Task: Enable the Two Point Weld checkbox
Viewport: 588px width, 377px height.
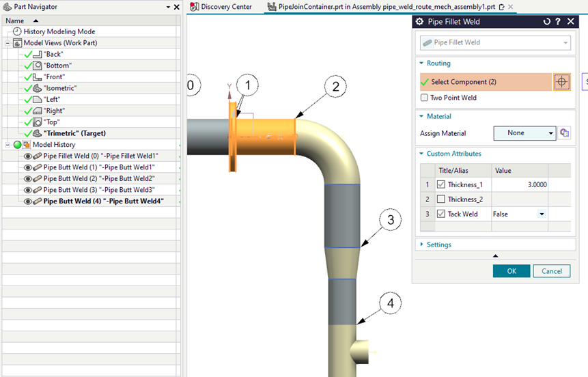Action: coord(425,98)
